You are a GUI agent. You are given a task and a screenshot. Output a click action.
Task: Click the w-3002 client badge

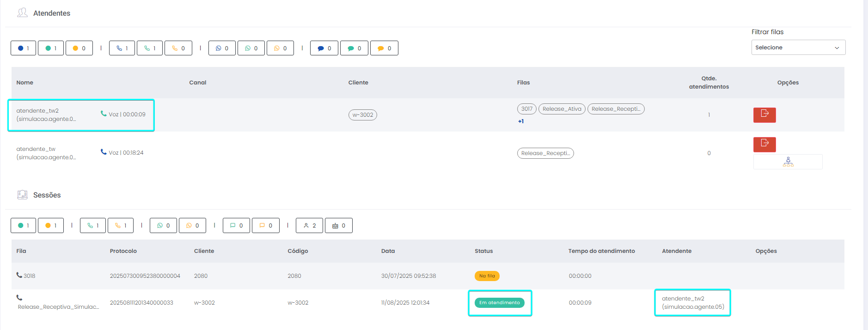coord(362,115)
